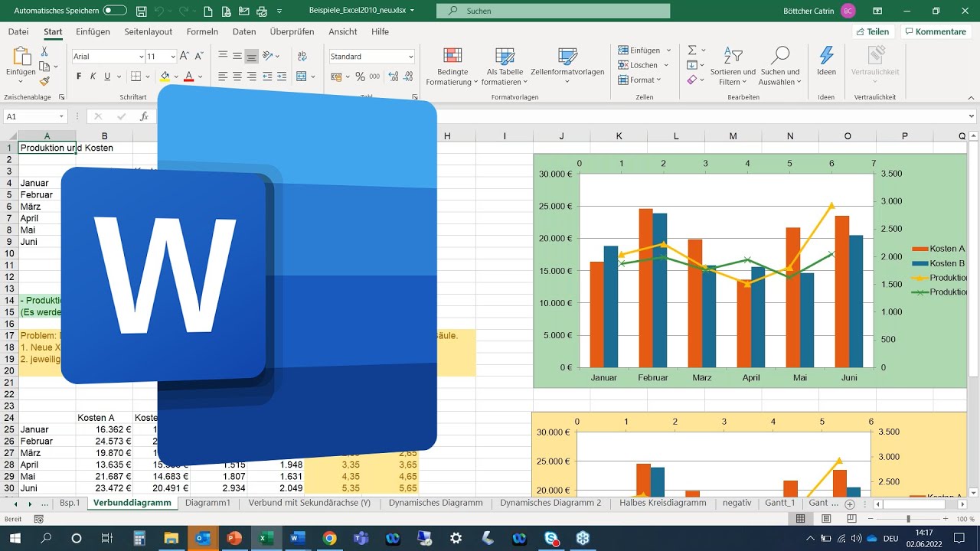The width and height of the screenshot is (980, 551).
Task: Click the Clear eraser icon
Action: (692, 80)
